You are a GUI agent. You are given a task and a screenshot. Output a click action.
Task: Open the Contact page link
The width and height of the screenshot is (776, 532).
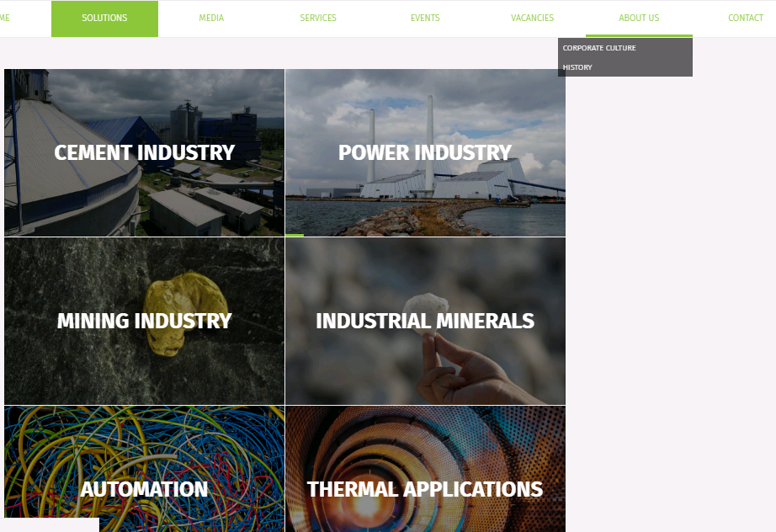coord(745,19)
